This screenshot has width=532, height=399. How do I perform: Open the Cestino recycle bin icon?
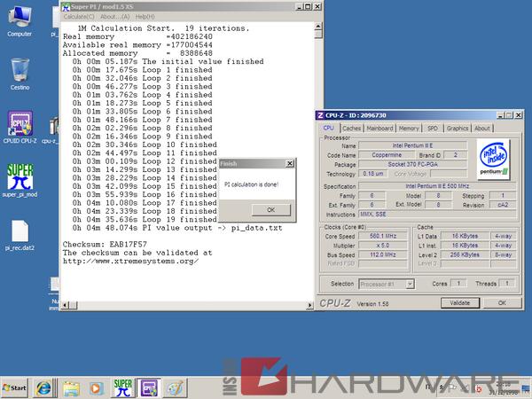coord(20,74)
